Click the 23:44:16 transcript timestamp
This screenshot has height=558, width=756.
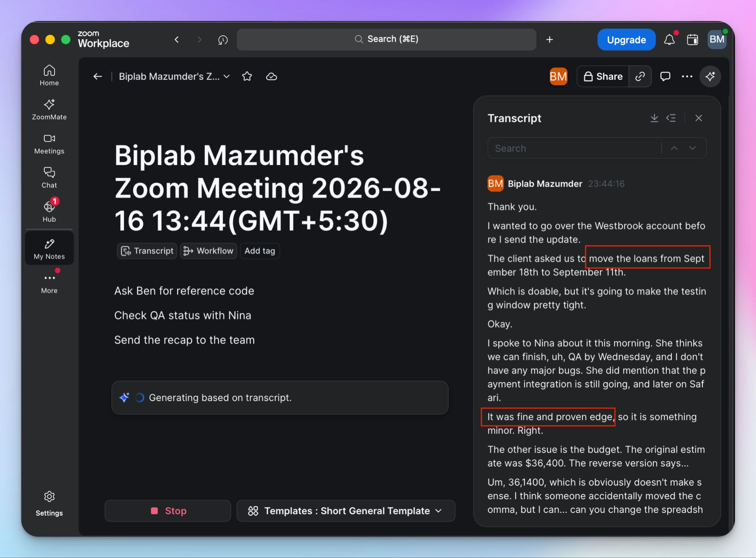[606, 184]
